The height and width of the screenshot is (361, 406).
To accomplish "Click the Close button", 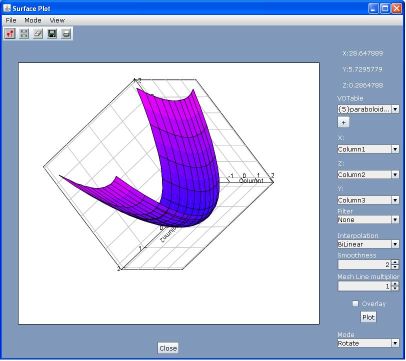I will (x=168, y=348).
